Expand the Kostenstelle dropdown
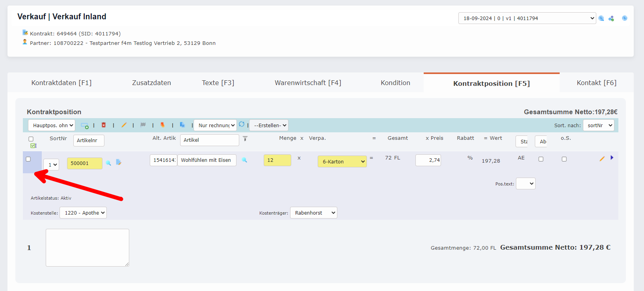This screenshot has height=291, width=644. coord(83,213)
